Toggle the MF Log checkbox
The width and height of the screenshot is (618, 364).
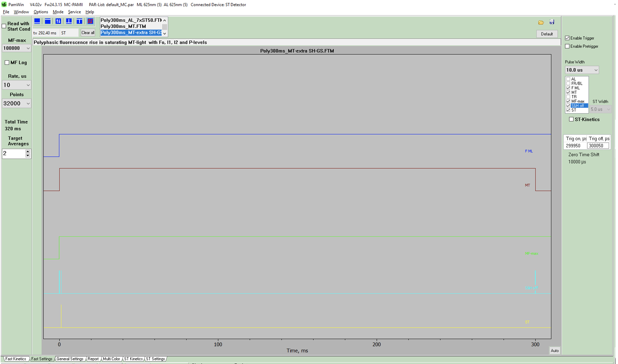tap(7, 63)
